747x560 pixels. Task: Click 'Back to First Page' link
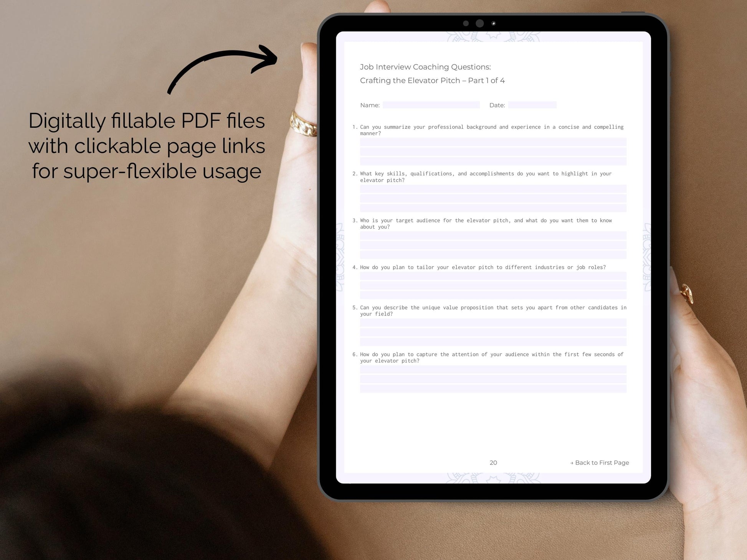coord(598,461)
